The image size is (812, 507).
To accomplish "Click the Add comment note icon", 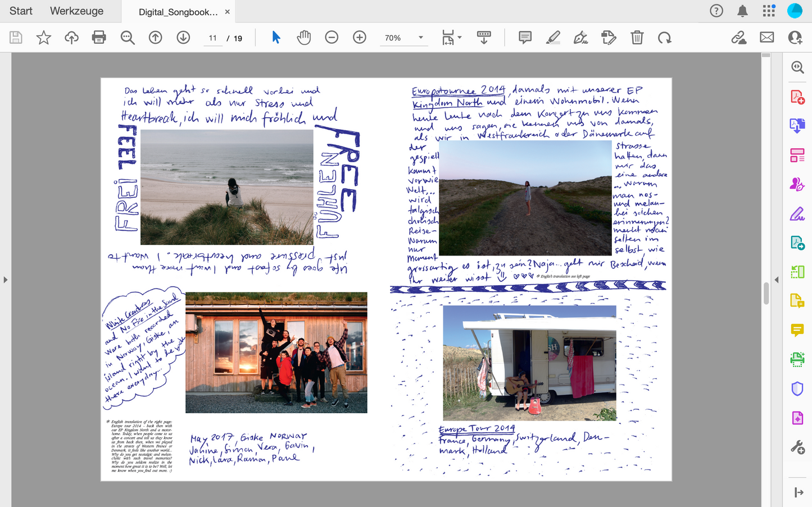I will click(x=525, y=38).
